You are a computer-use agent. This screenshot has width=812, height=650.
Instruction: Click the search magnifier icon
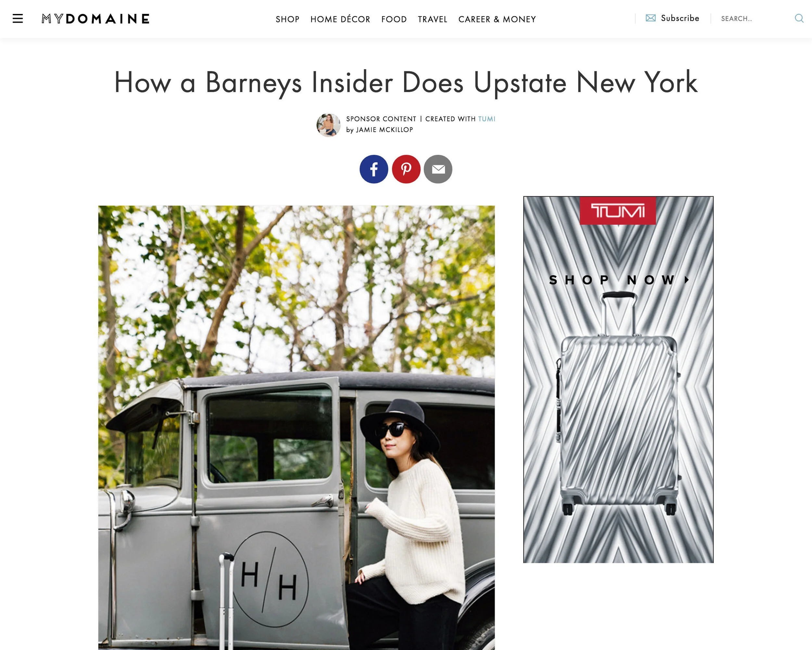(x=799, y=18)
